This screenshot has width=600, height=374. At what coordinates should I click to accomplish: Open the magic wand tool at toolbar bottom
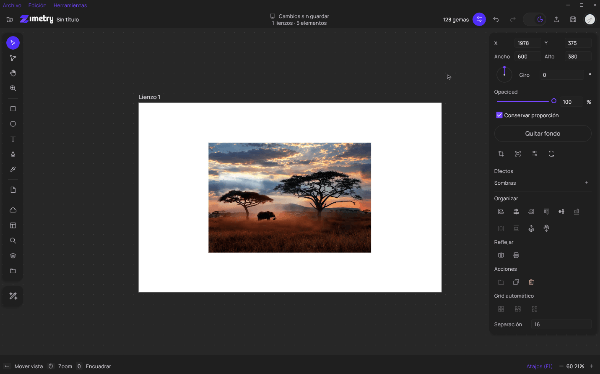click(13, 296)
